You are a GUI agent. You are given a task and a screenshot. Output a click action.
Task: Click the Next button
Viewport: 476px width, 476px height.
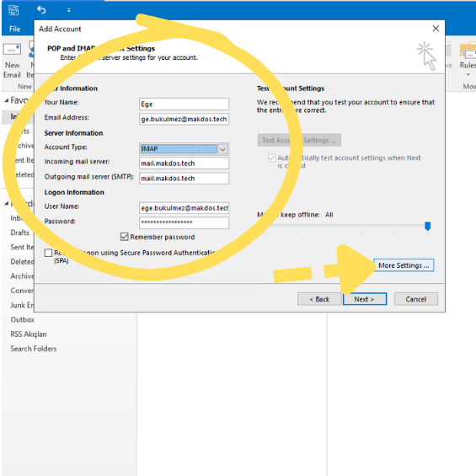(x=365, y=299)
